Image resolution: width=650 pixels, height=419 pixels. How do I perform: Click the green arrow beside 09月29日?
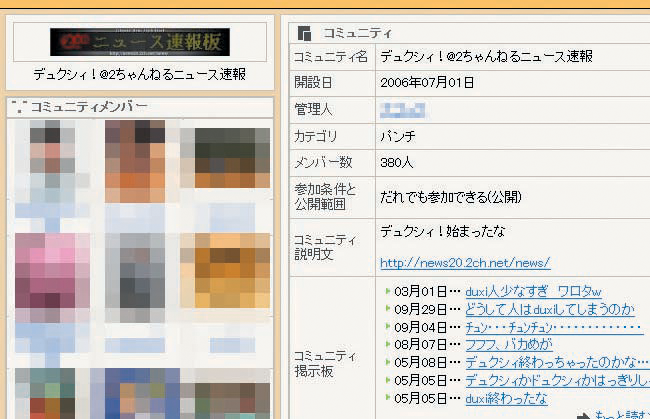point(388,308)
